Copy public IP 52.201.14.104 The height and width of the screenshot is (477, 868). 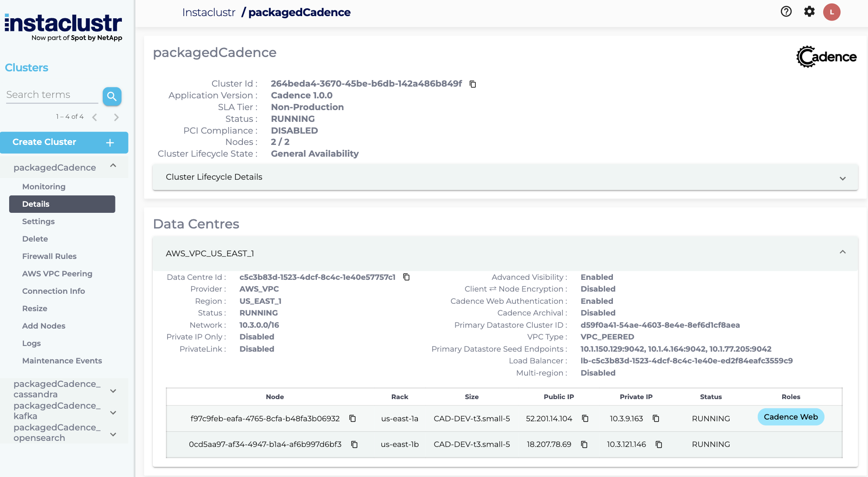[x=585, y=419]
